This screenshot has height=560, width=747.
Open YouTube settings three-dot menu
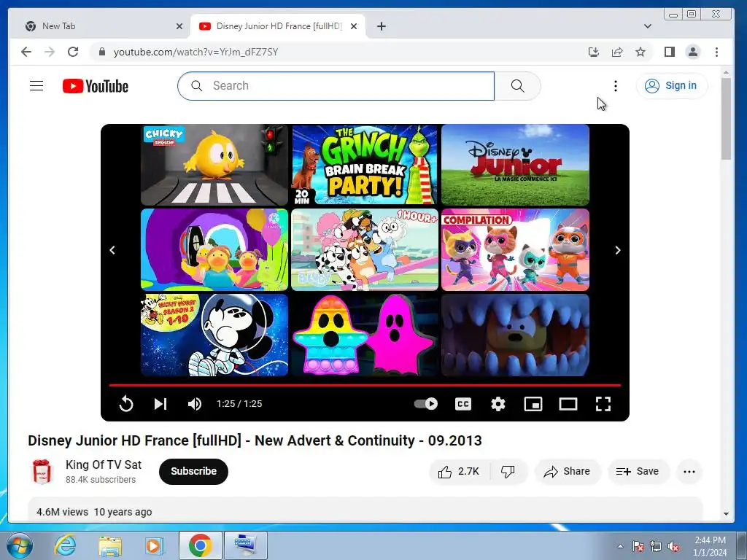616,86
